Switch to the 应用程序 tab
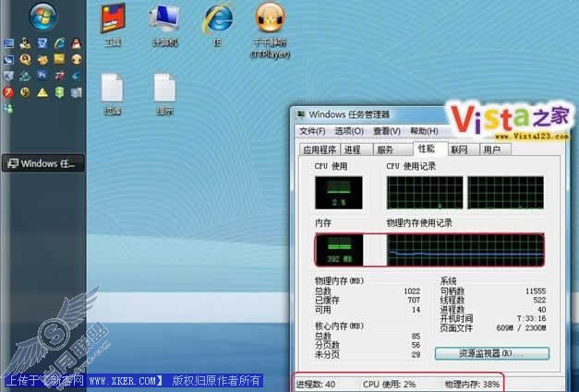The image size is (579, 392). point(320,149)
